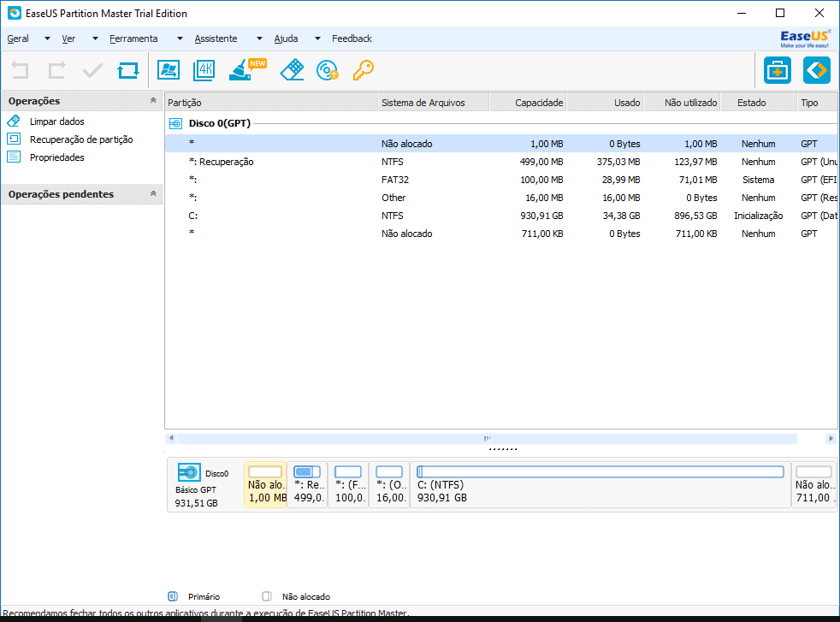840x622 pixels.
Task: Click the Apply checkmark toolbar icon
Action: pos(92,70)
